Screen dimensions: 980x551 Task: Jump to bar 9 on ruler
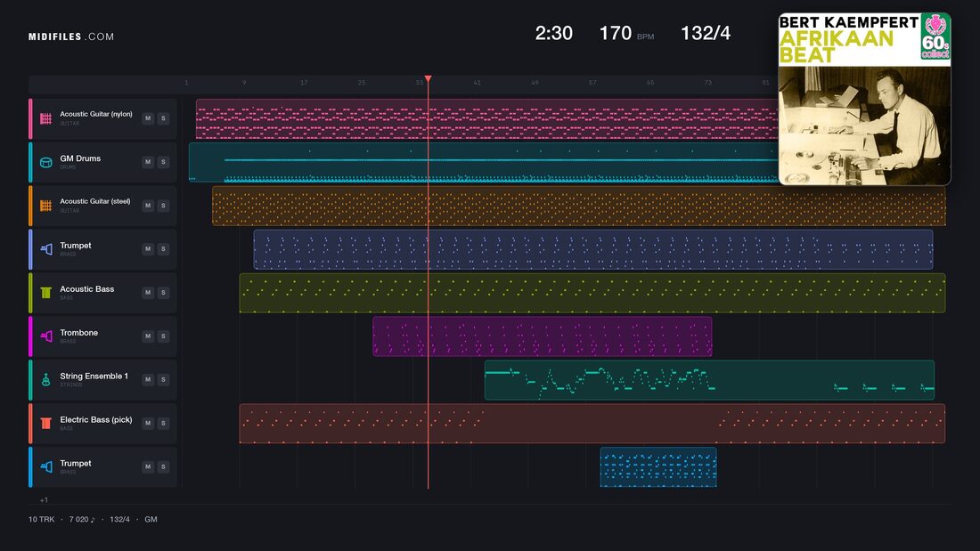[244, 83]
